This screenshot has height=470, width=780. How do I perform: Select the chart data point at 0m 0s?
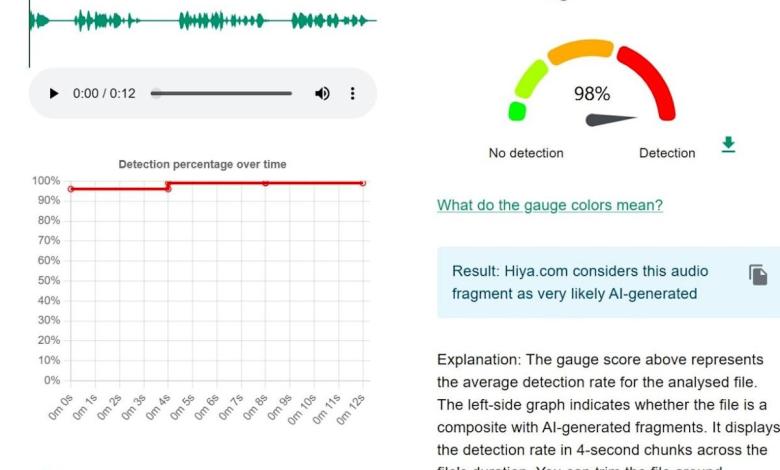click(x=71, y=189)
